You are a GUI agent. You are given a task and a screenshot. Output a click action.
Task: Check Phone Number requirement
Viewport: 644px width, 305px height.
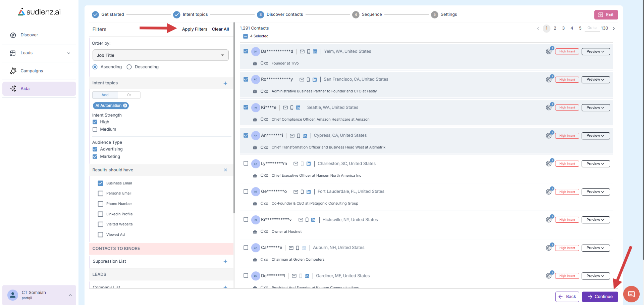tap(100, 204)
